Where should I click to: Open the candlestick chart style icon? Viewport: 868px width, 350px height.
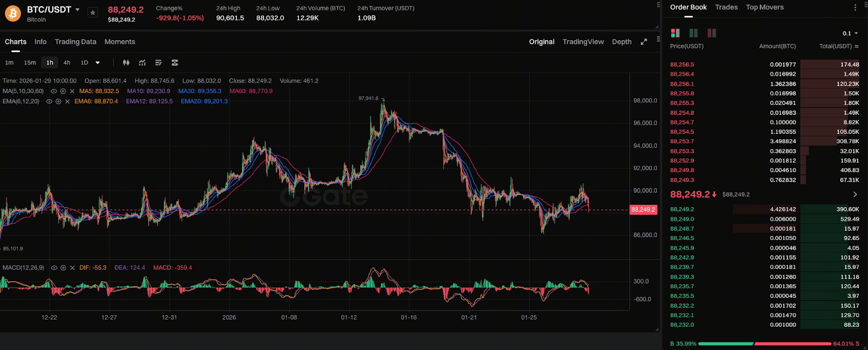tap(126, 63)
